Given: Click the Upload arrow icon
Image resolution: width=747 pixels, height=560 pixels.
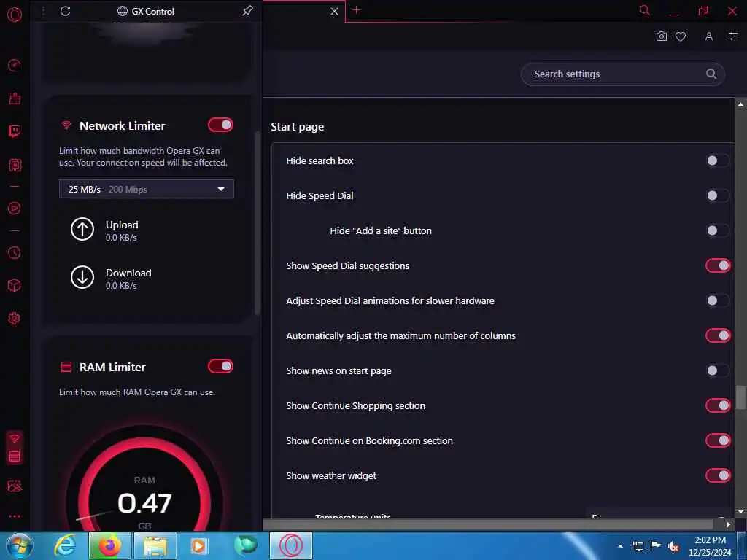Looking at the screenshot, I should pos(82,229).
